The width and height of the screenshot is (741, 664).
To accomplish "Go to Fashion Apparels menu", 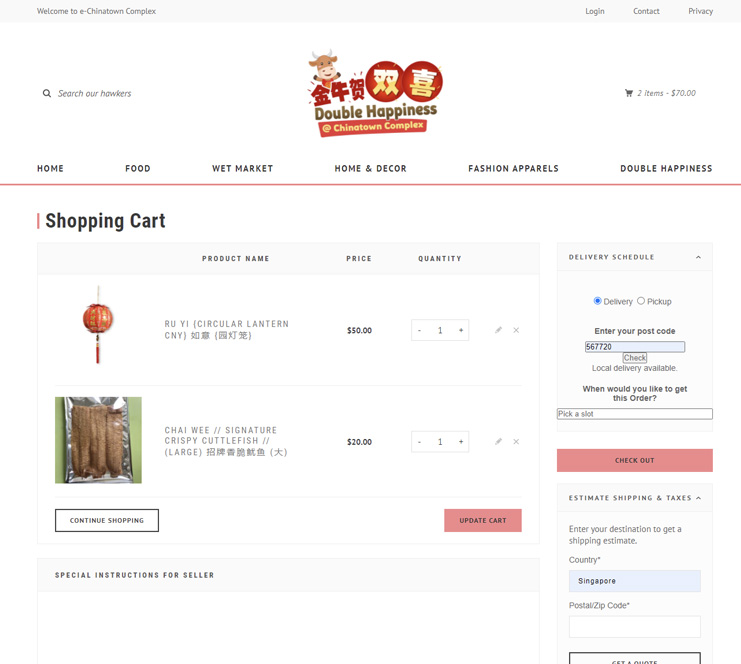I will [x=513, y=169].
